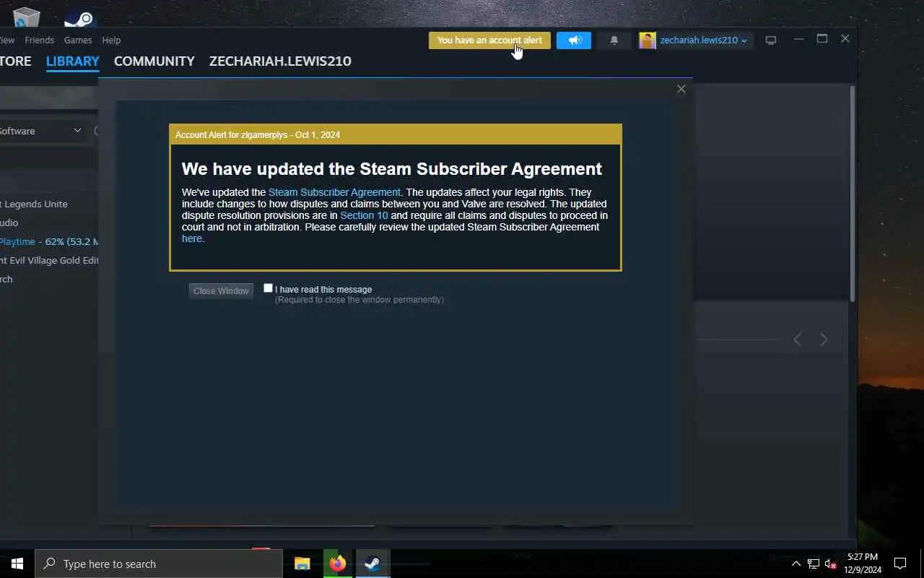
Task: Go to previous shelf item arrow
Action: (797, 340)
